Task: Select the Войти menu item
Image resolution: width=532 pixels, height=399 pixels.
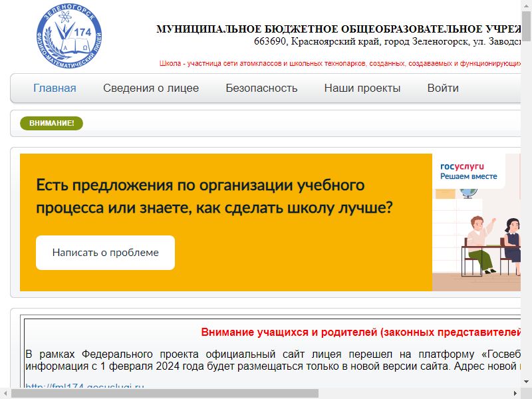Action: 443,88
